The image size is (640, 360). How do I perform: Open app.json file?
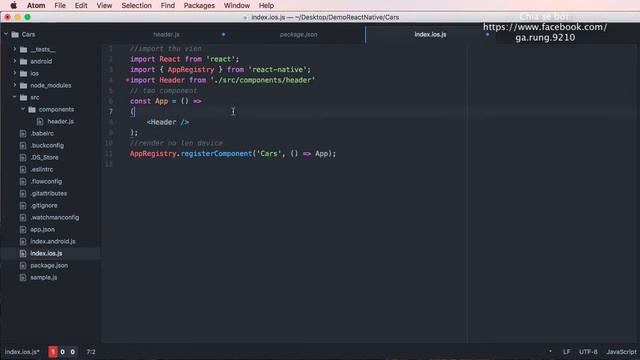42,229
